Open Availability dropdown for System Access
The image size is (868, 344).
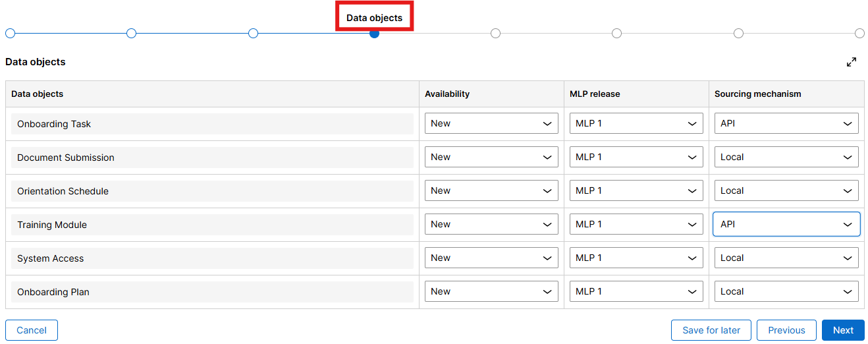pos(491,258)
